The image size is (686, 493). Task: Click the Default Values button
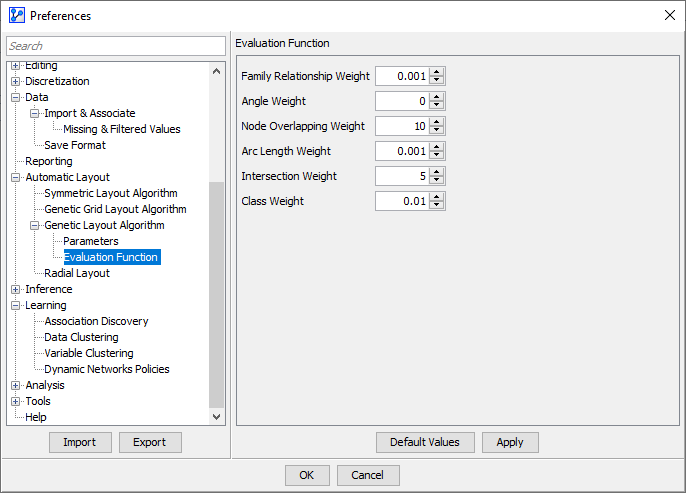tap(424, 442)
